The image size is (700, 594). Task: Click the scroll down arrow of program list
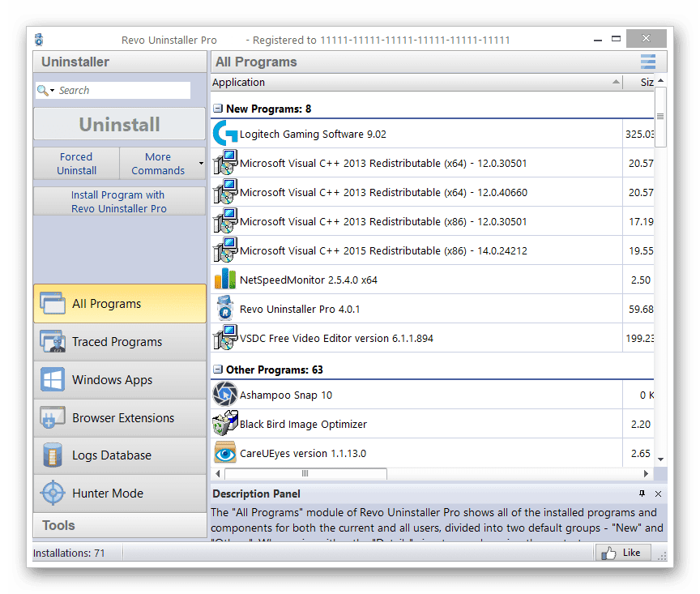(661, 459)
